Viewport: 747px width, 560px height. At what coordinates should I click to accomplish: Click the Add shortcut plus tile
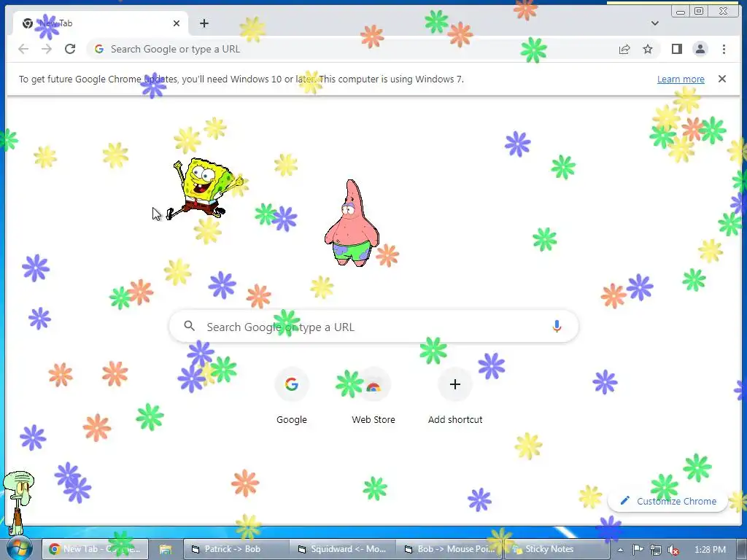coord(455,396)
